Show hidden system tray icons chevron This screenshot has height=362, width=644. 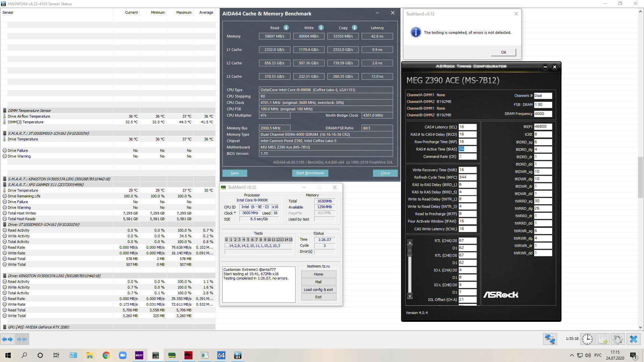point(572,355)
